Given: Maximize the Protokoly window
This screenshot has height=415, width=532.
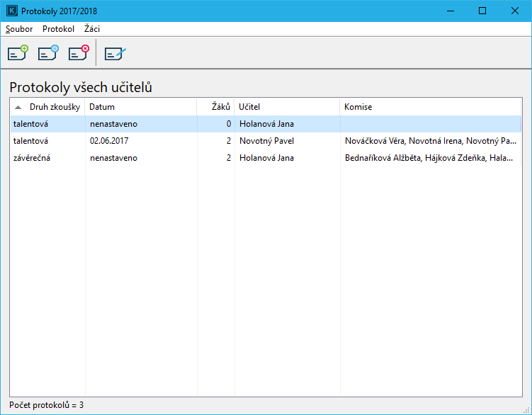Looking at the screenshot, I should coord(482,11).
